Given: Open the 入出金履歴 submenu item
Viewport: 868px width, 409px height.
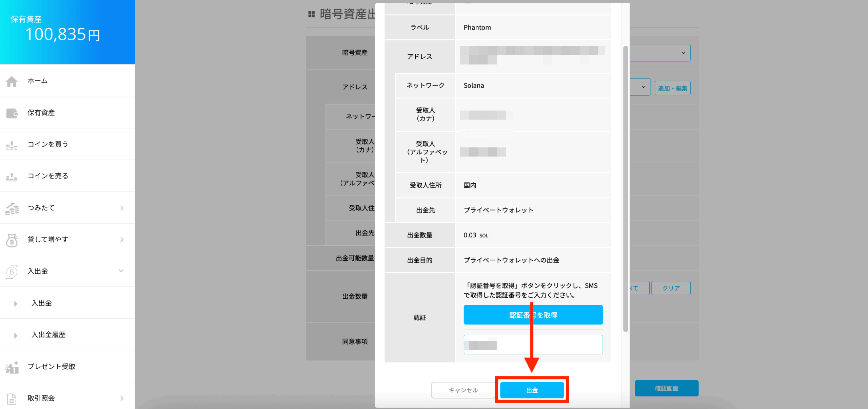Looking at the screenshot, I should [48, 335].
